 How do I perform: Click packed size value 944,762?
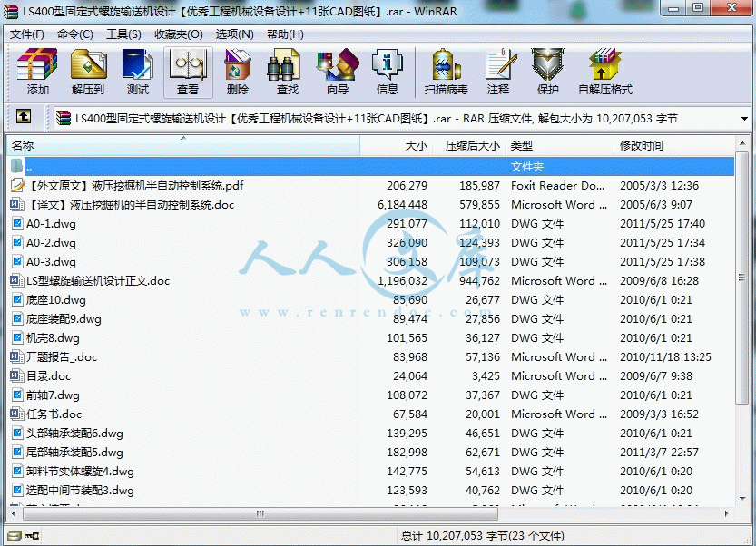point(479,280)
